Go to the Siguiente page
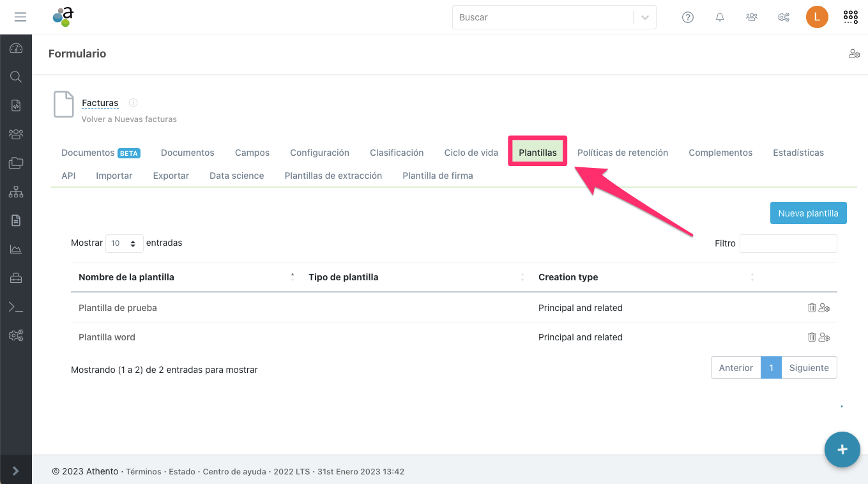The height and width of the screenshot is (484, 868). pos(809,368)
